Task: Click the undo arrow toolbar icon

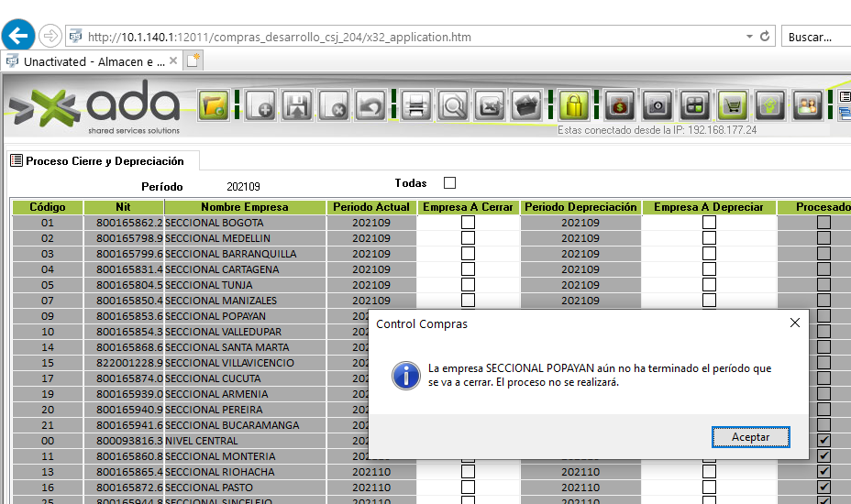Action: pos(370,106)
